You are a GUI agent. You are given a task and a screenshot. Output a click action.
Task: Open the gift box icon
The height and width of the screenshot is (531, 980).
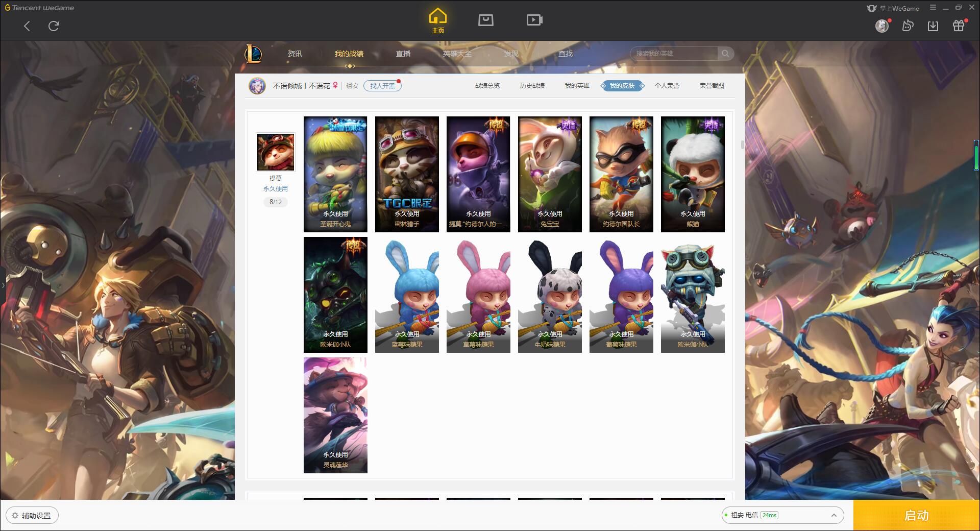pyautogui.click(x=959, y=26)
